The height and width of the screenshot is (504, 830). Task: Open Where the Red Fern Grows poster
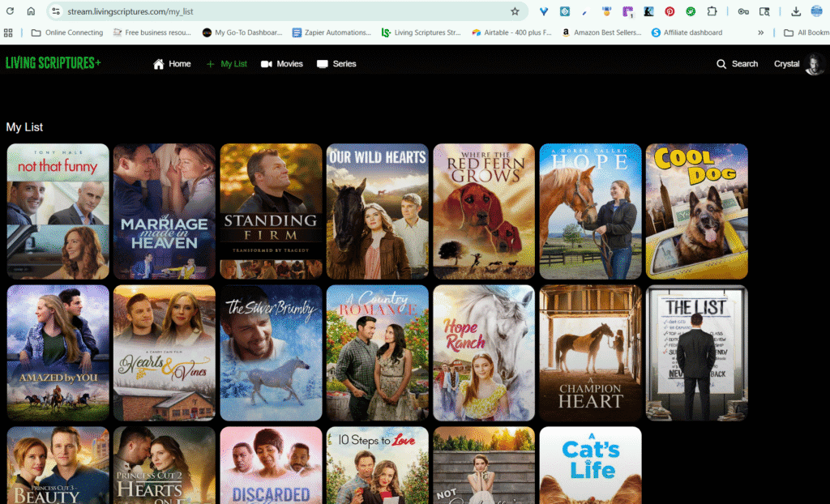click(484, 211)
